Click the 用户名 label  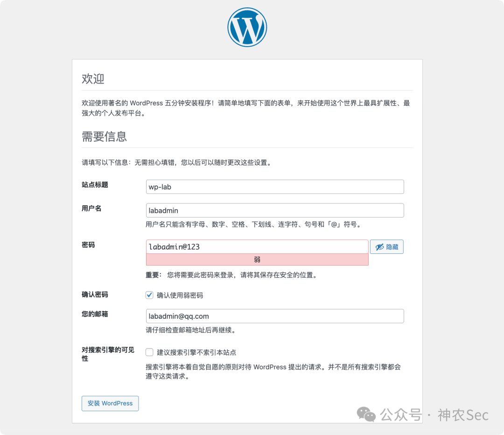click(91, 208)
